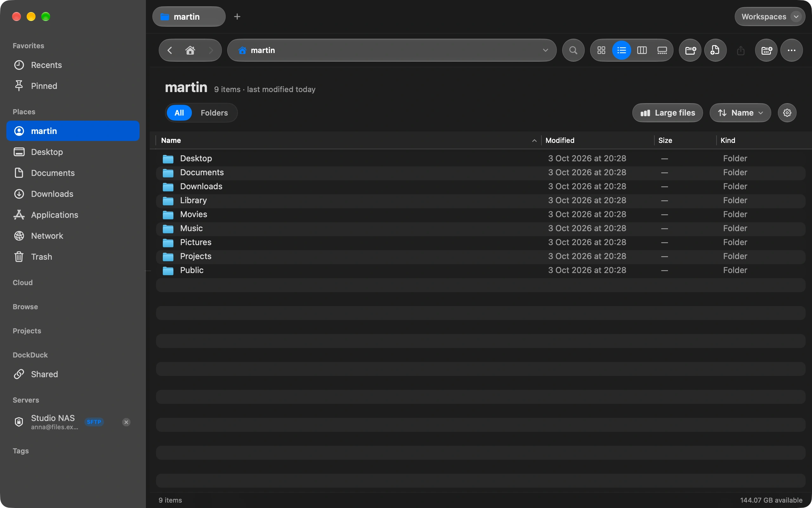Switch to gallery view
Viewport: 812px width, 508px height.
point(662,50)
